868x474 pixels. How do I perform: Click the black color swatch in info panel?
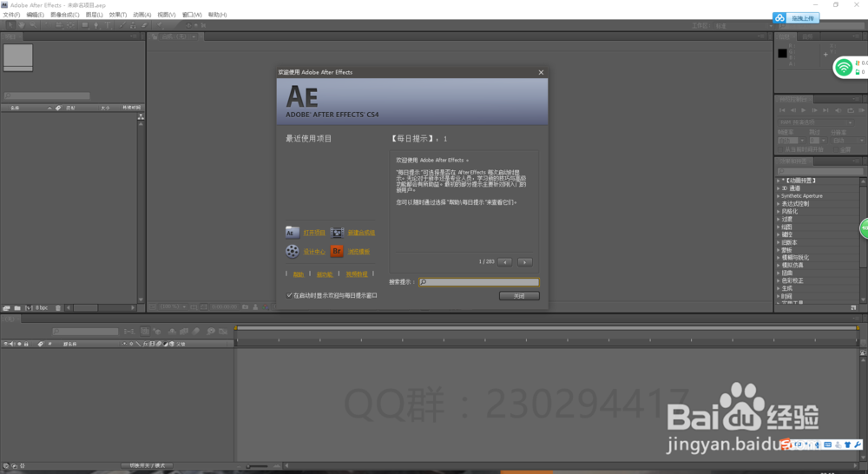point(782,53)
